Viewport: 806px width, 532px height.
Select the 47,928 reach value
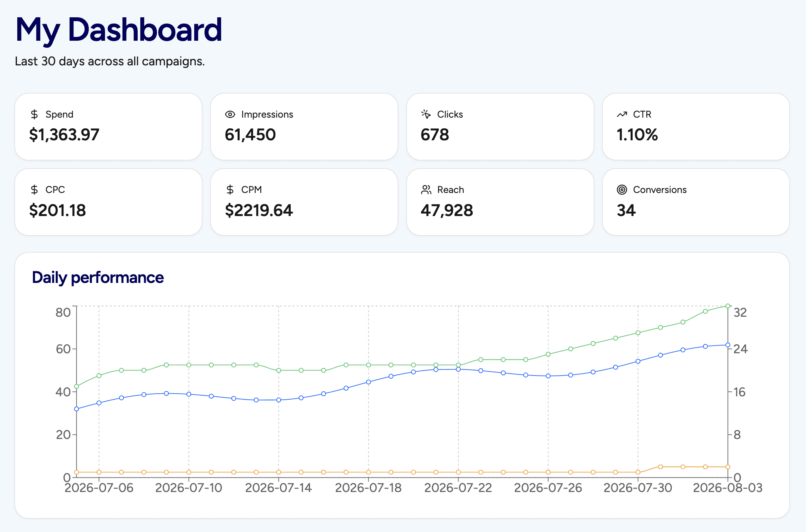[x=447, y=210]
